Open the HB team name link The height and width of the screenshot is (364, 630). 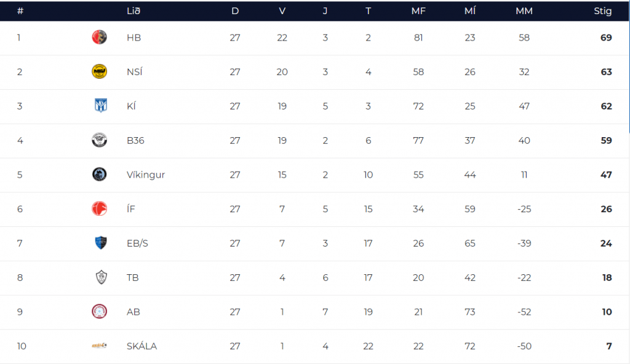coord(134,38)
